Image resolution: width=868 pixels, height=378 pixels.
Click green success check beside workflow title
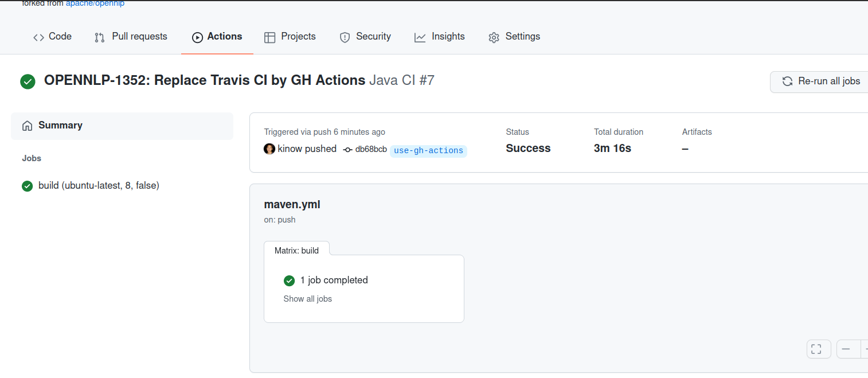[x=28, y=81]
